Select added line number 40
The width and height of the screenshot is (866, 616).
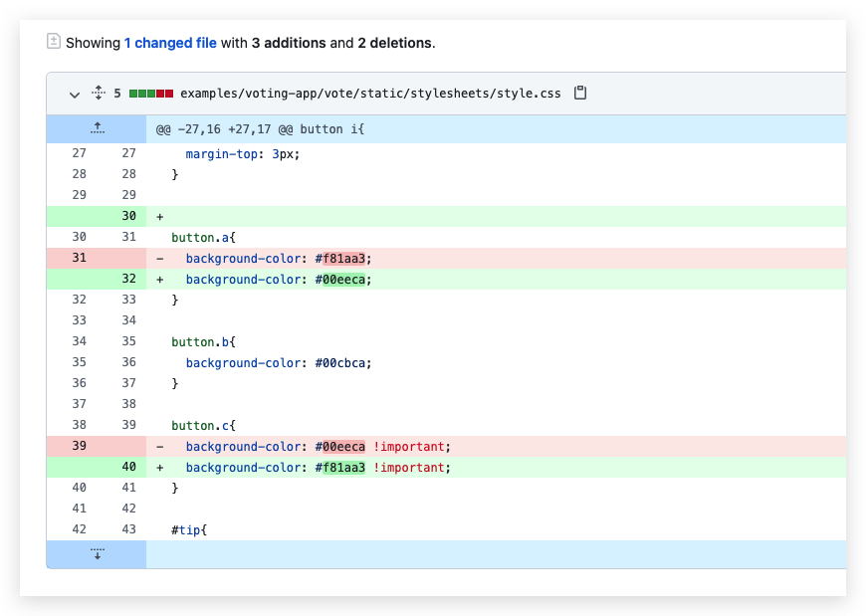coord(128,468)
